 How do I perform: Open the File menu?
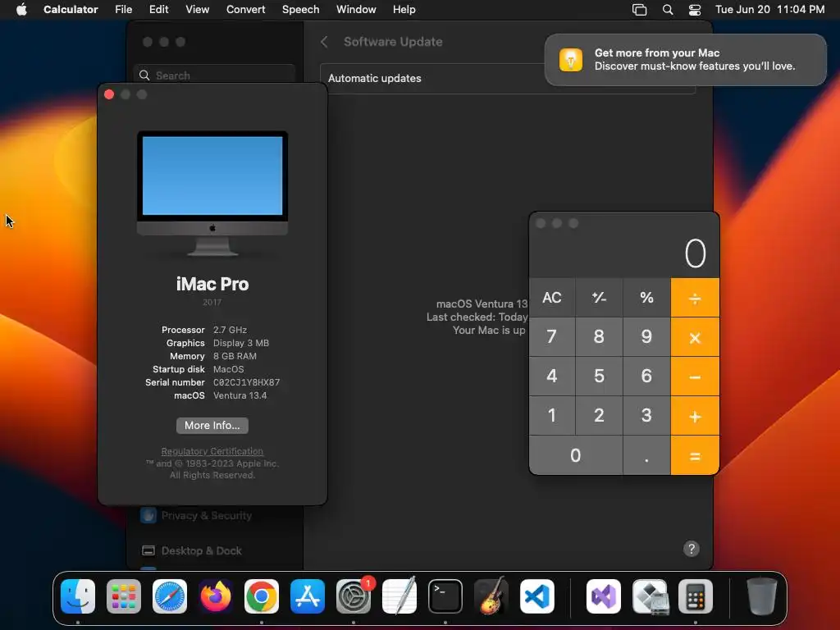(x=123, y=10)
